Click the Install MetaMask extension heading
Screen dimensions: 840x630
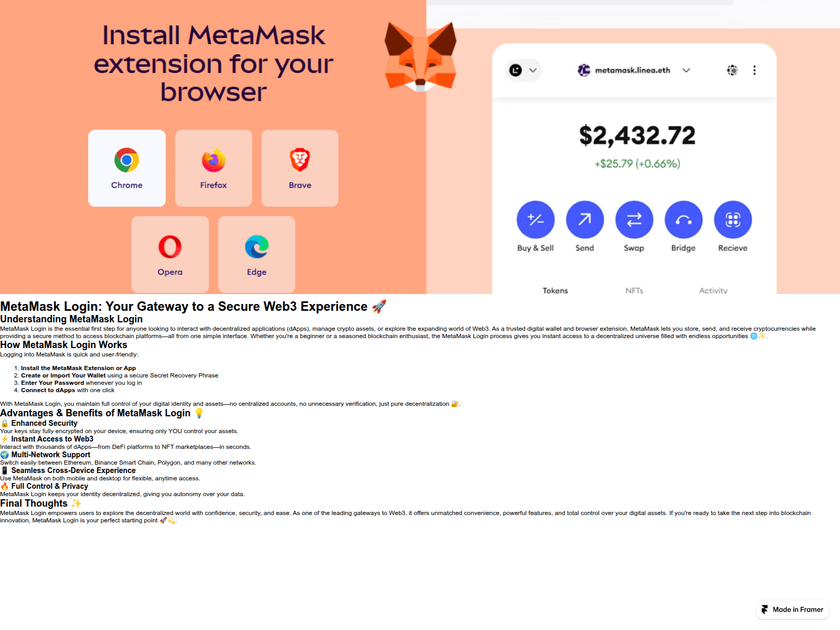tap(214, 64)
